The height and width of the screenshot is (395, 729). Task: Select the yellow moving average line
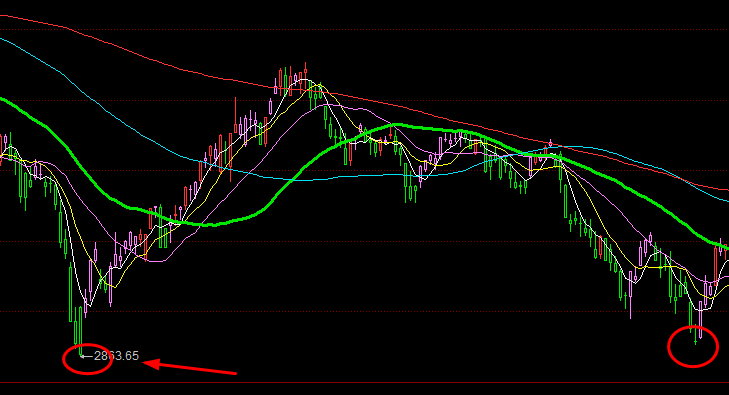point(115,287)
